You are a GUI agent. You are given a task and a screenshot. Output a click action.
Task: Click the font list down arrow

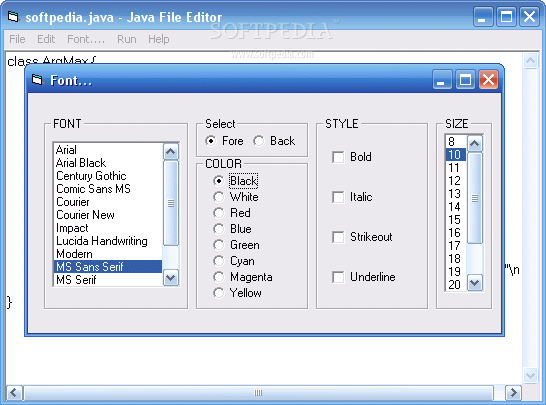(171, 278)
